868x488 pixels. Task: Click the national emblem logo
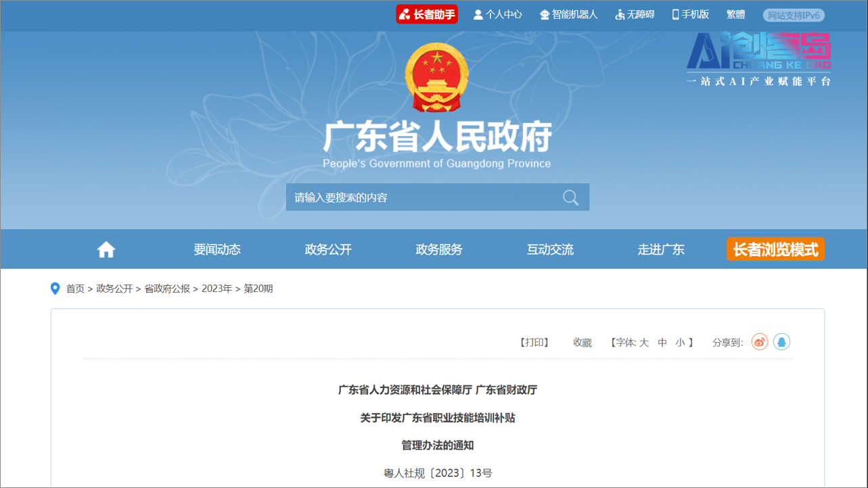point(436,78)
